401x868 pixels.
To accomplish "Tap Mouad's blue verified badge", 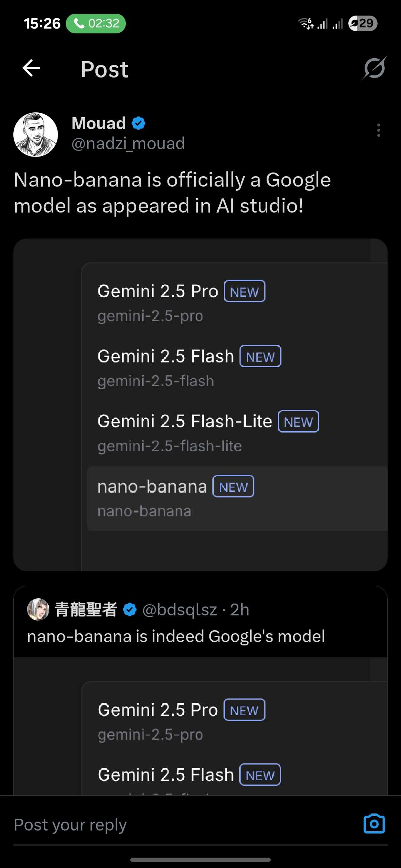I will [x=138, y=123].
